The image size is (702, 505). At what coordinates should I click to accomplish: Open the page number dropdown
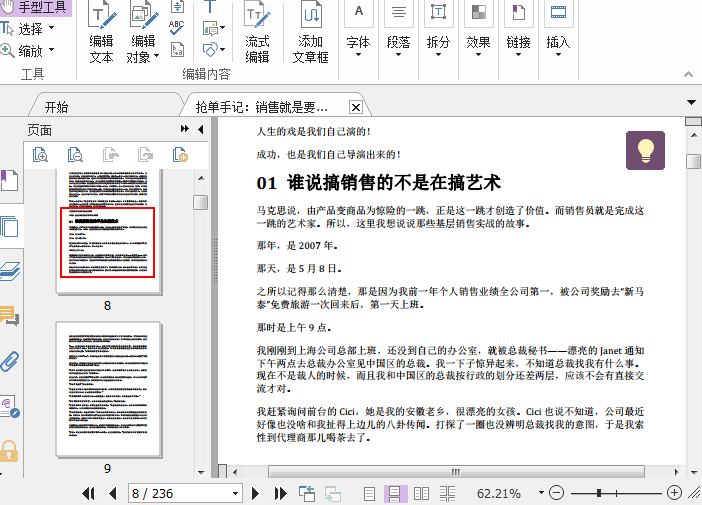click(x=236, y=493)
